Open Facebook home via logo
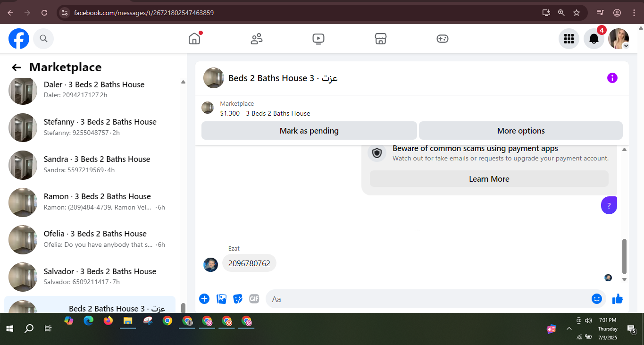The height and width of the screenshot is (345, 644). (x=19, y=39)
